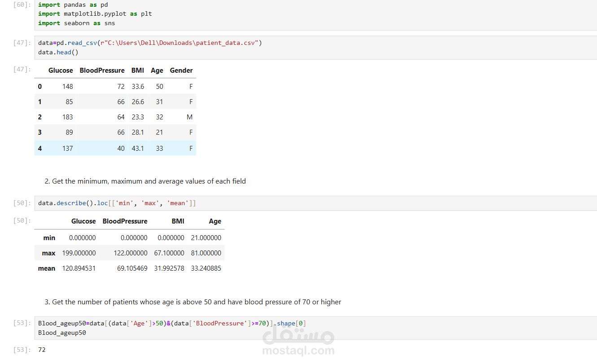Click row index 0 in head table
The height and width of the screenshot is (364, 597).
(40, 87)
